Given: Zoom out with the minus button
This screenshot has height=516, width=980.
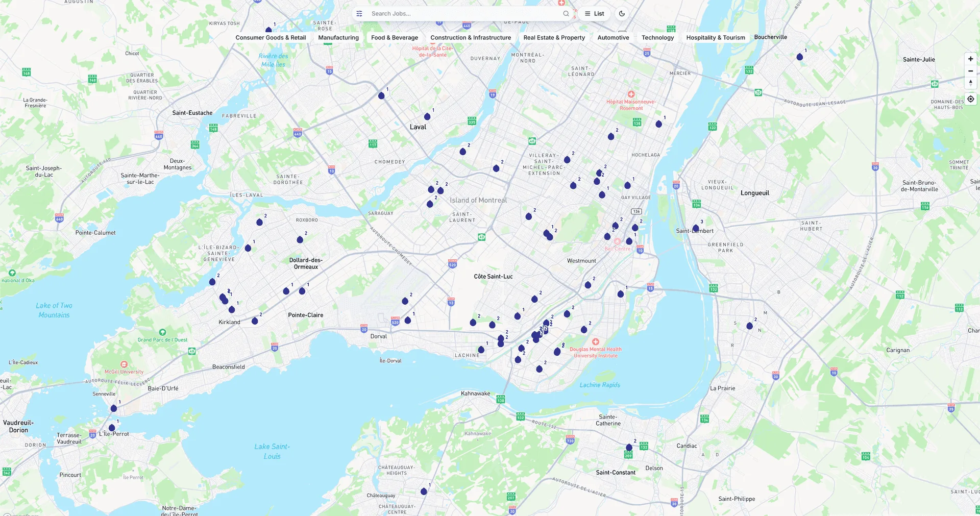Looking at the screenshot, I should [970, 71].
